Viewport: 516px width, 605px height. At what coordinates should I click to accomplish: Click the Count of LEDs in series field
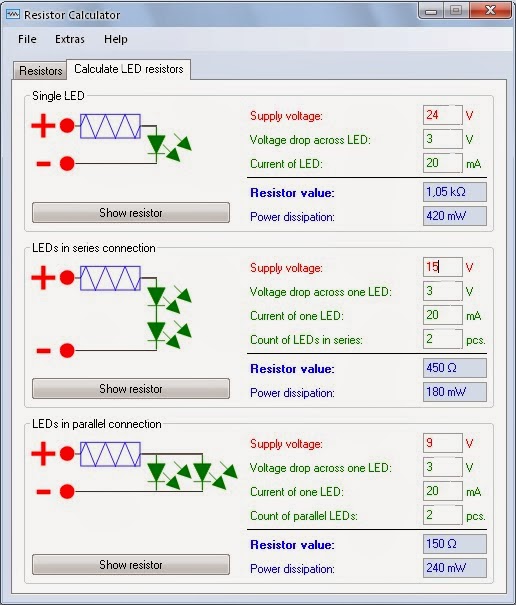click(x=442, y=339)
